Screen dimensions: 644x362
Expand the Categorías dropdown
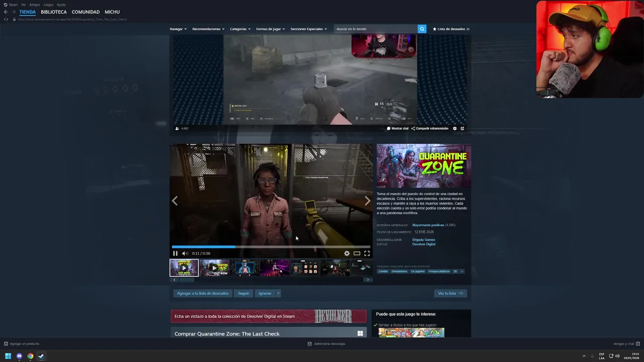(x=240, y=29)
